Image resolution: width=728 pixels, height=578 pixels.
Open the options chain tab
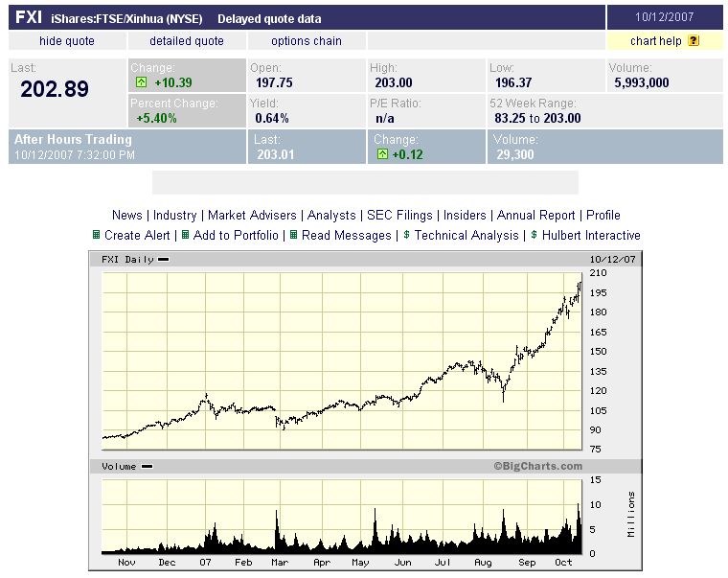click(307, 41)
